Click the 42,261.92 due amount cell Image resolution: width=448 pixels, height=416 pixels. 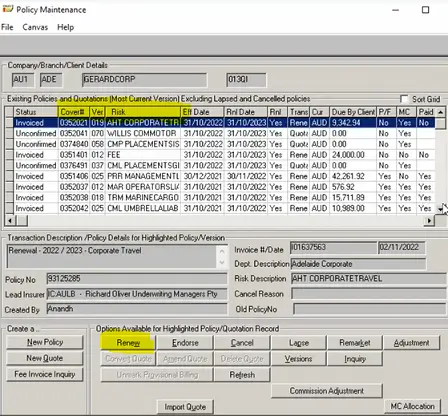tap(353, 176)
